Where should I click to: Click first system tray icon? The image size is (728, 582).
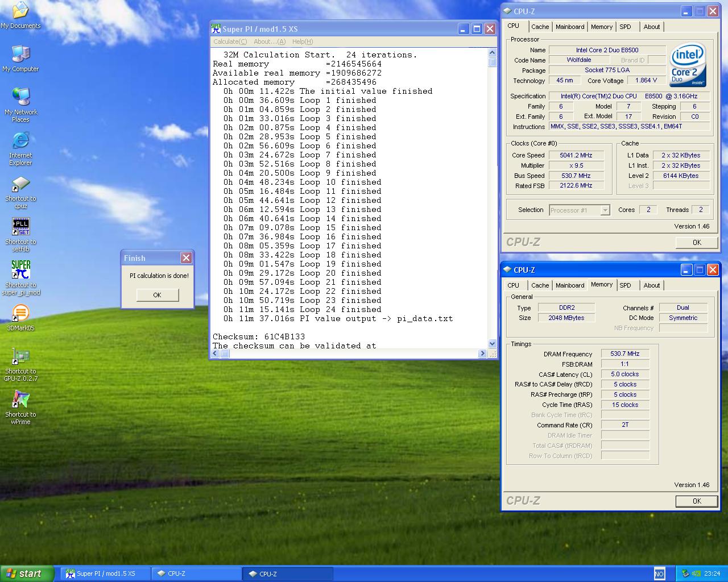pos(685,573)
